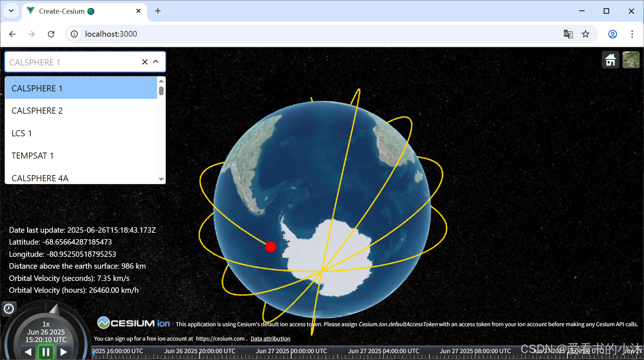Screen dimensions: 644x360
Task: Open the tab search dropdown
Action: [11, 11]
